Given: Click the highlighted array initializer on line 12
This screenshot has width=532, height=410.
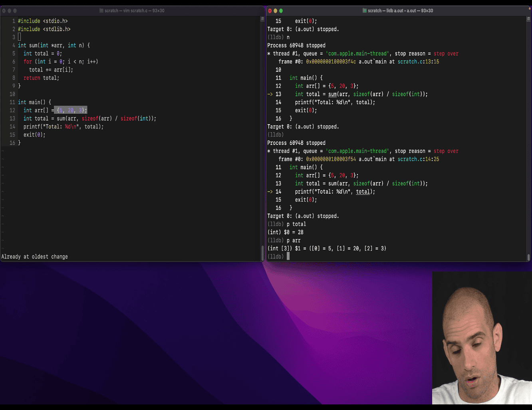Looking at the screenshot, I should 71,110.
